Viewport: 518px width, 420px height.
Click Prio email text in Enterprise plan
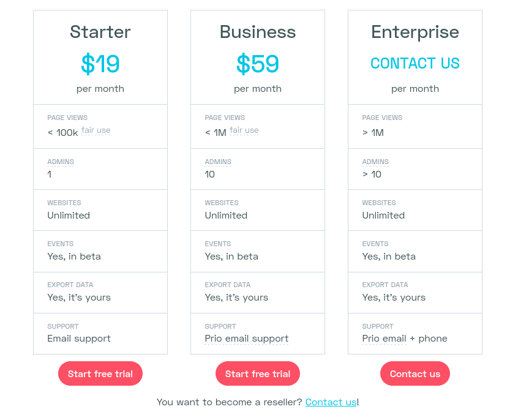point(384,339)
